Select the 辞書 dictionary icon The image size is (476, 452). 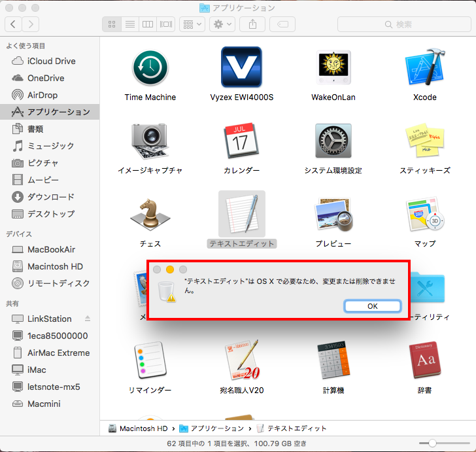tap(425, 360)
